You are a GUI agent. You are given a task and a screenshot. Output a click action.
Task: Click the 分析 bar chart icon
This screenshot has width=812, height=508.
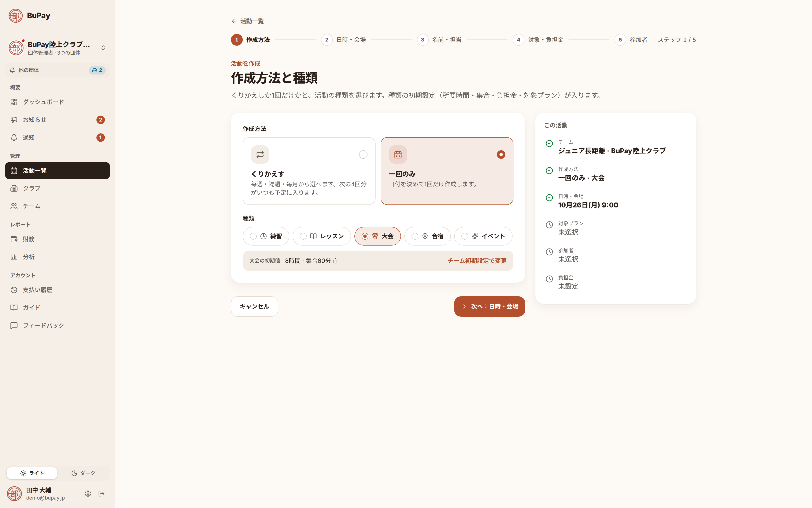click(x=14, y=257)
